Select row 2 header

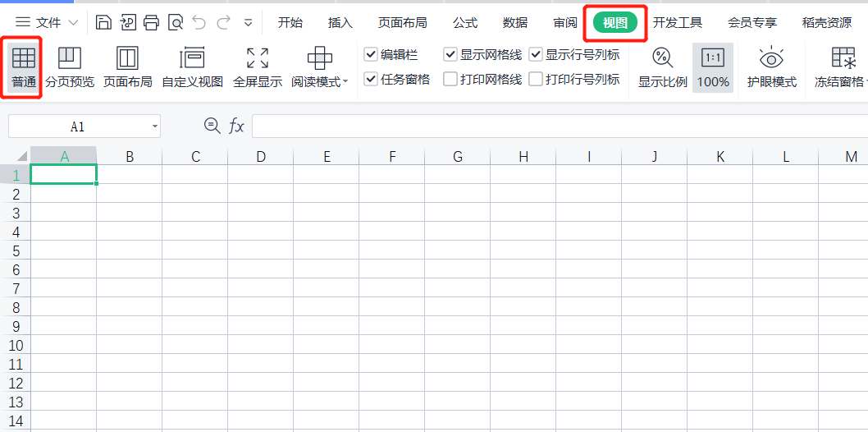point(16,195)
